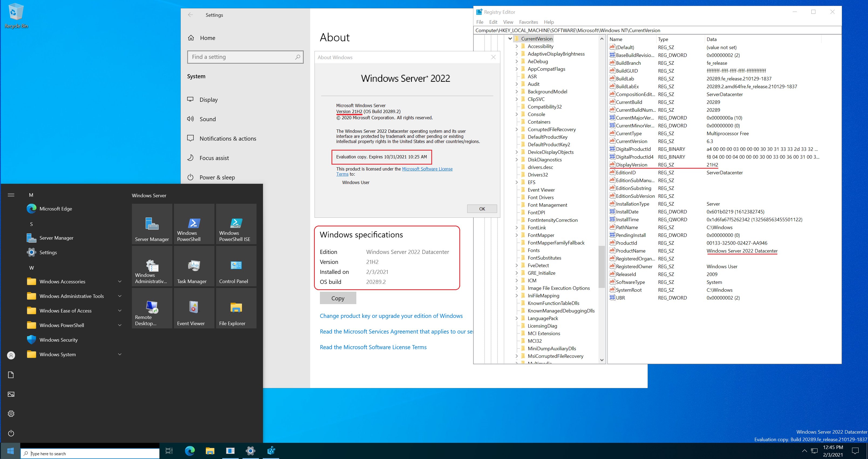Open the Server Manager tile
Image resolution: width=868 pixels, height=459 pixels.
[152, 224]
